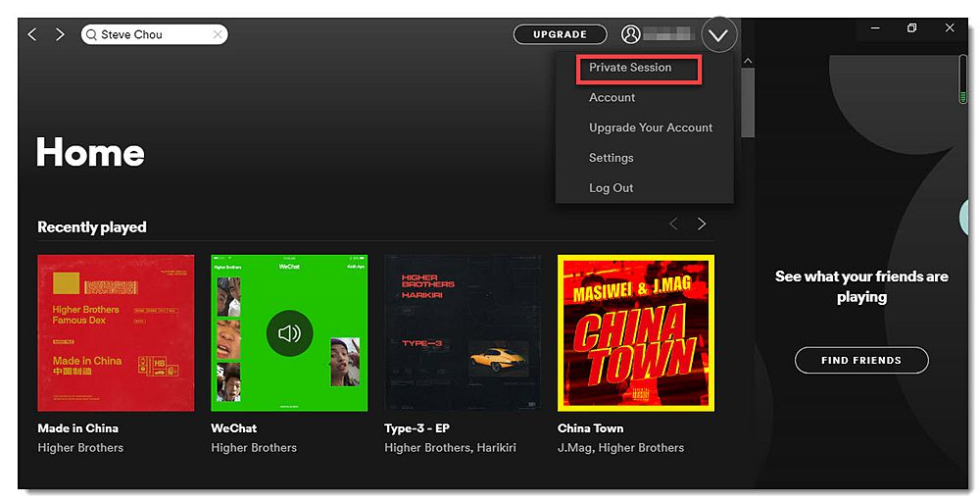980x501 pixels.
Task: Collapse the account dropdown chevron
Action: (718, 35)
